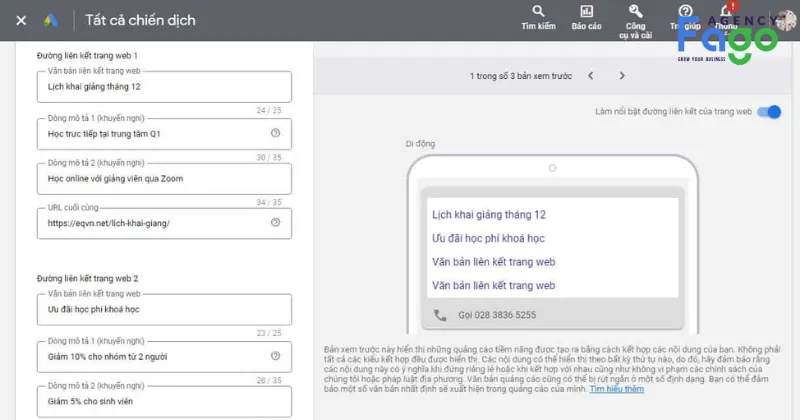Open the Trợ giúp help icon

[x=685, y=18]
